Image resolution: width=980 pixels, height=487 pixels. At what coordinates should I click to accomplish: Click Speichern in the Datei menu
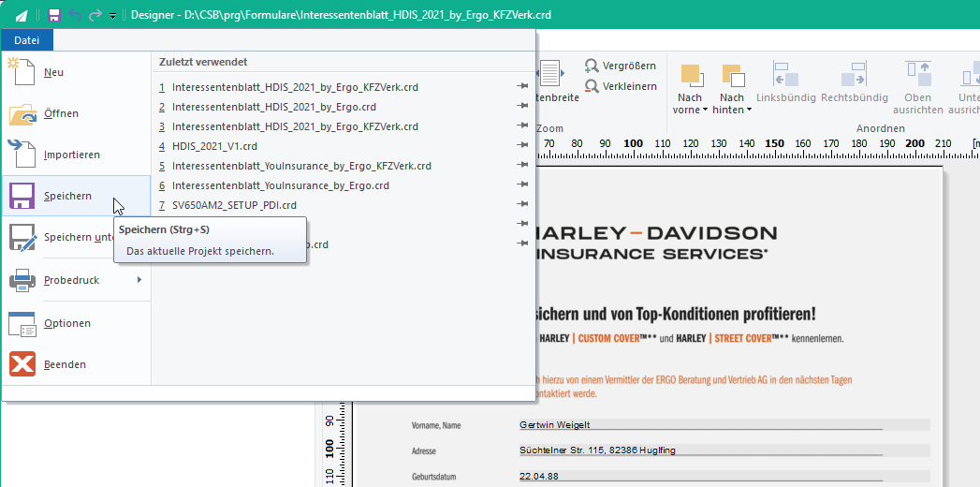point(76,196)
